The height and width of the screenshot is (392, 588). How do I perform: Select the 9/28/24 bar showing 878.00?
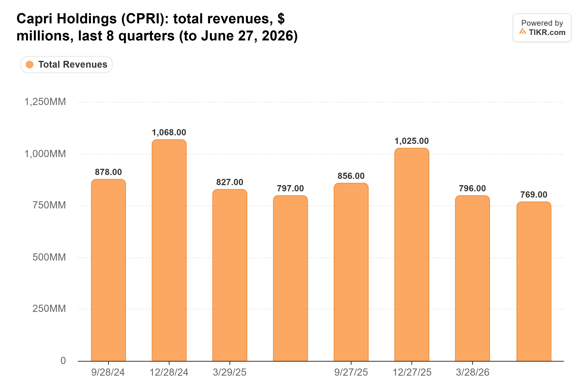(x=108, y=270)
